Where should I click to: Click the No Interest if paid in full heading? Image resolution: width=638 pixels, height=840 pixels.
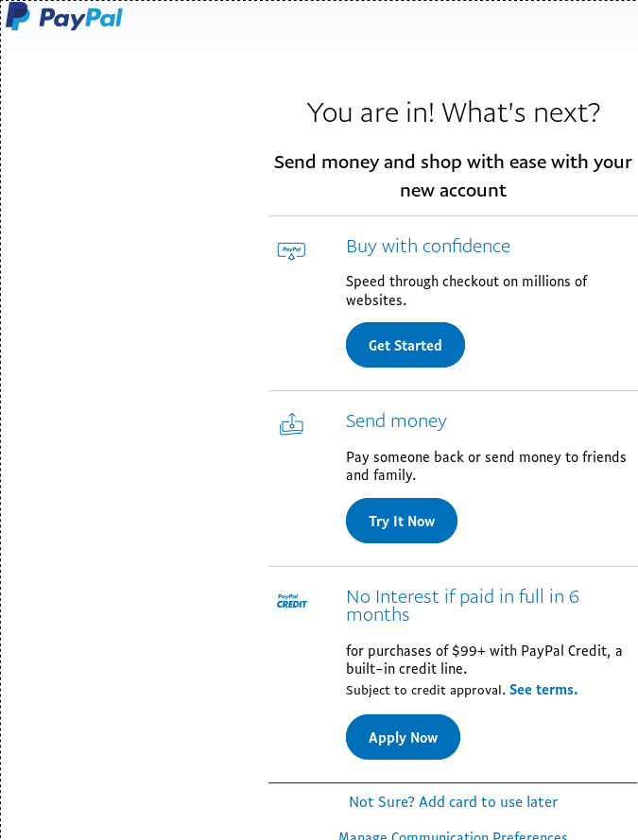tap(462, 606)
